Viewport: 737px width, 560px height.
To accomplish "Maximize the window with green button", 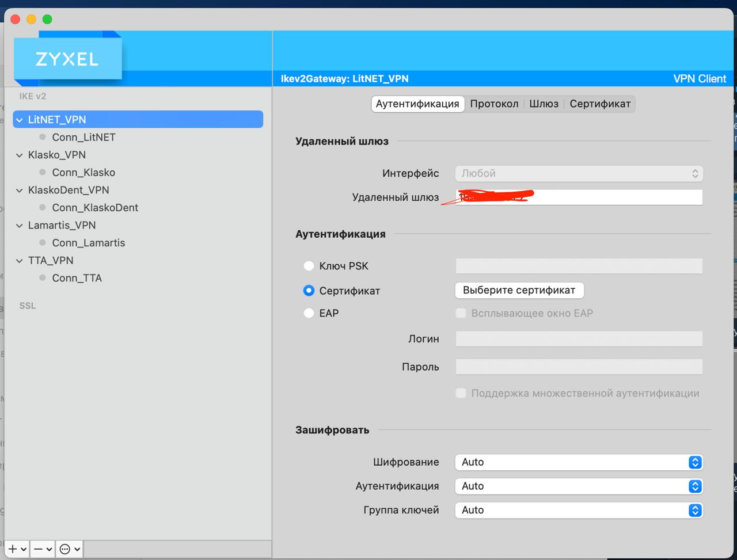I will click(47, 20).
